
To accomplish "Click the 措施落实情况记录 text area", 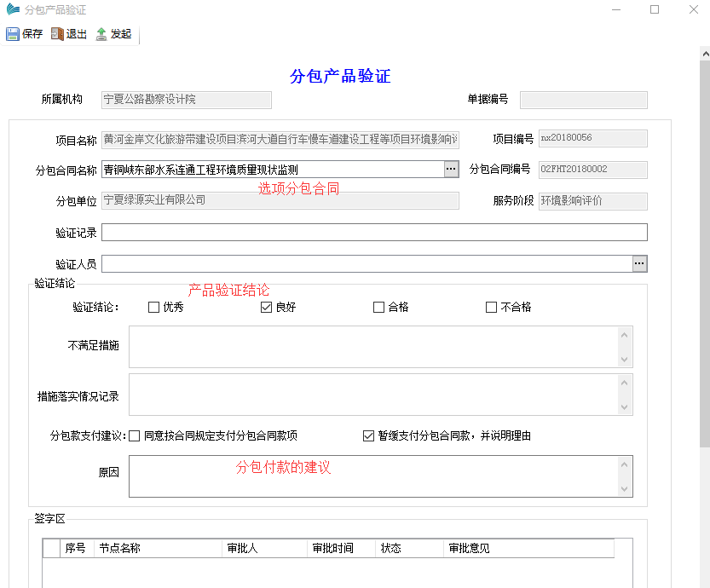I will pyautogui.click(x=375, y=394).
